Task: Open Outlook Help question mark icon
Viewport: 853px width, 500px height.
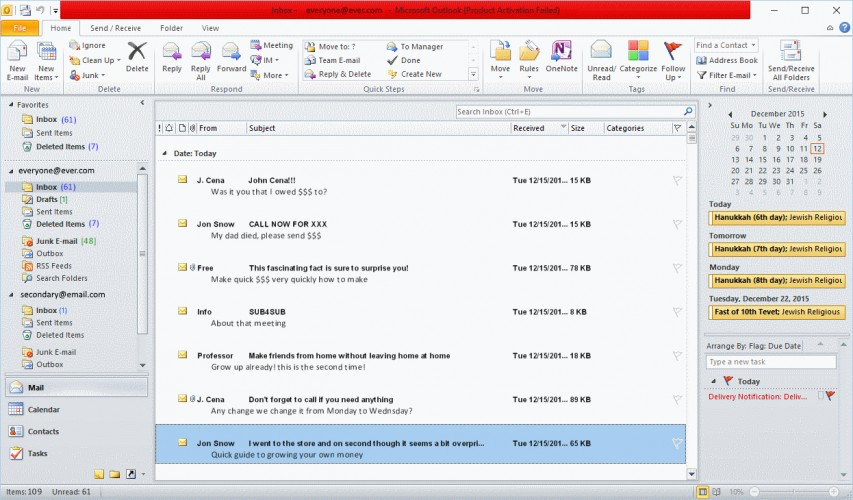Action: 844,28
